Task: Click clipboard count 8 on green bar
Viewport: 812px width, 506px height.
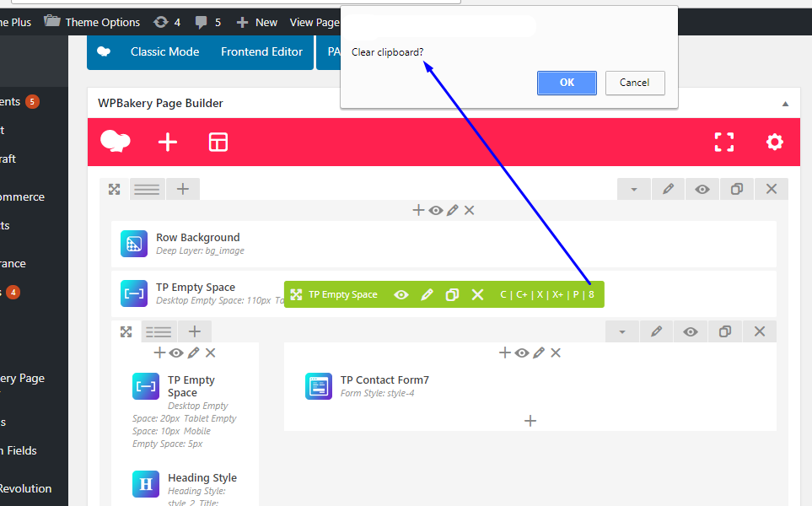Action: click(591, 294)
